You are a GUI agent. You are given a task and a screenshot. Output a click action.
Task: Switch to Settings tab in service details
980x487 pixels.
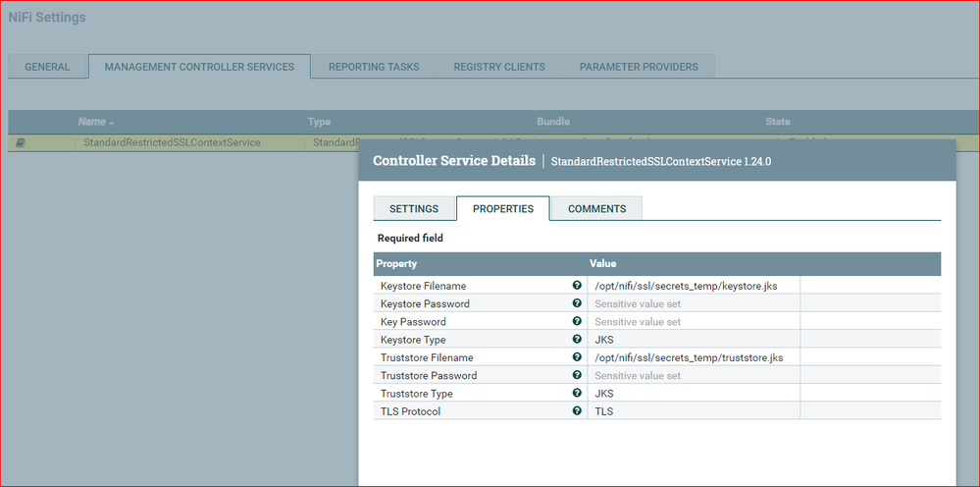click(414, 209)
